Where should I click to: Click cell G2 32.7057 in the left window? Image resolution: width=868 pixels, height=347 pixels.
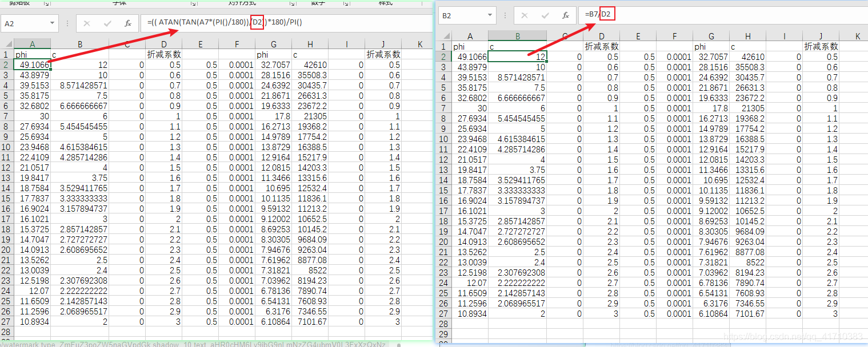click(x=274, y=65)
